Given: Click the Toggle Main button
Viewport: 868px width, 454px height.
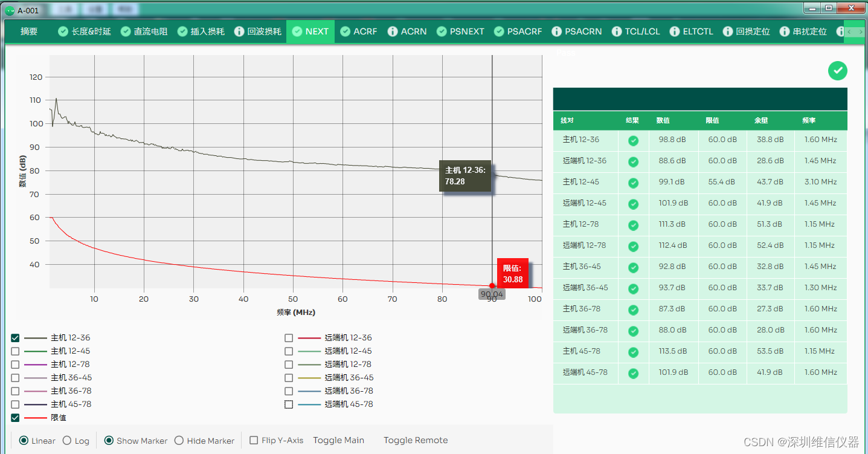Looking at the screenshot, I should 338,440.
